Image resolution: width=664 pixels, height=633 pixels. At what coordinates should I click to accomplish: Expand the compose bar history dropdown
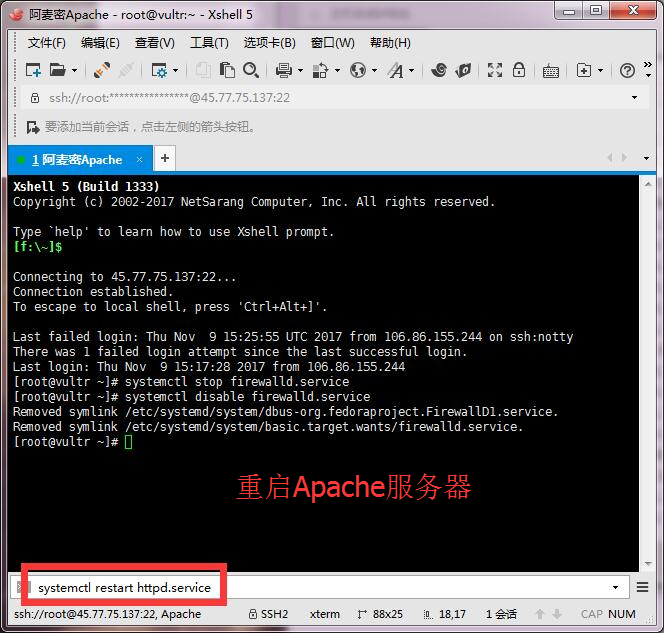click(615, 588)
